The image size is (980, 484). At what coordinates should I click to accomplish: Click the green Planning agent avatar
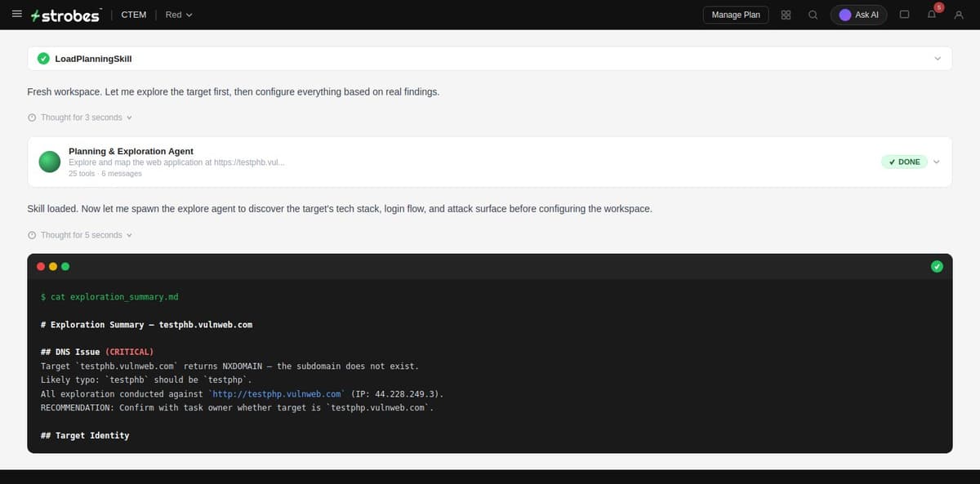[51, 162]
